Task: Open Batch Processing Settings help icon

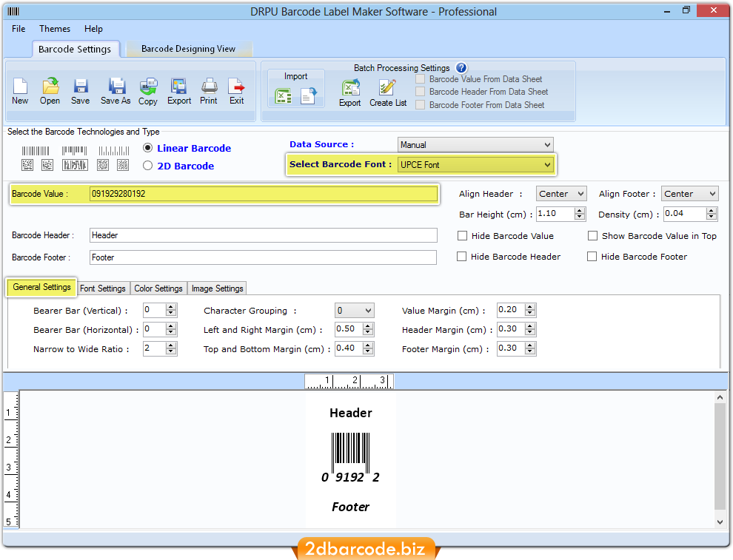Action: click(x=461, y=68)
